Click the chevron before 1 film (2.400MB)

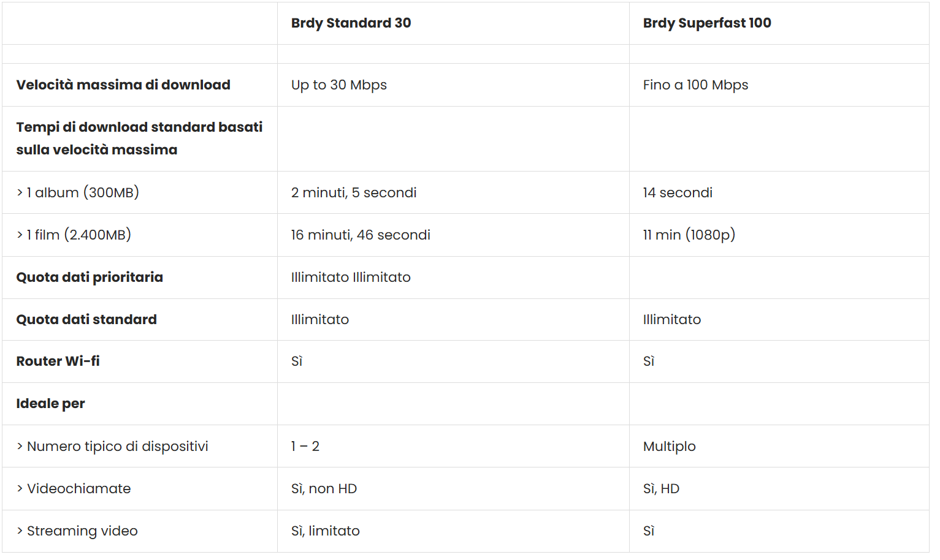[20, 235]
